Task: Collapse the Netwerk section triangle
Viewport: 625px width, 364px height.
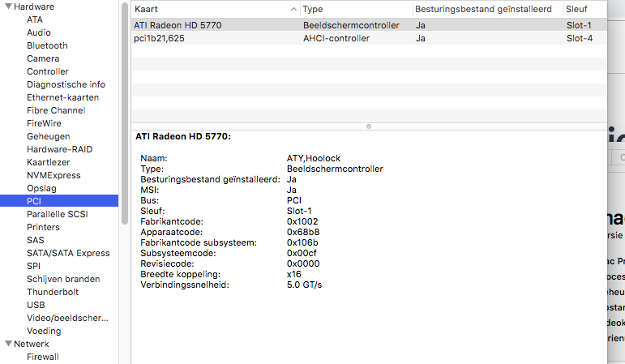Action: [8, 343]
